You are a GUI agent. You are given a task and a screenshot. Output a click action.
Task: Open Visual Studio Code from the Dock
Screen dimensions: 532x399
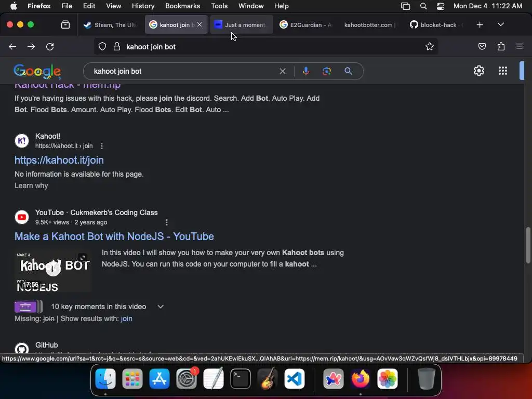(x=294, y=379)
